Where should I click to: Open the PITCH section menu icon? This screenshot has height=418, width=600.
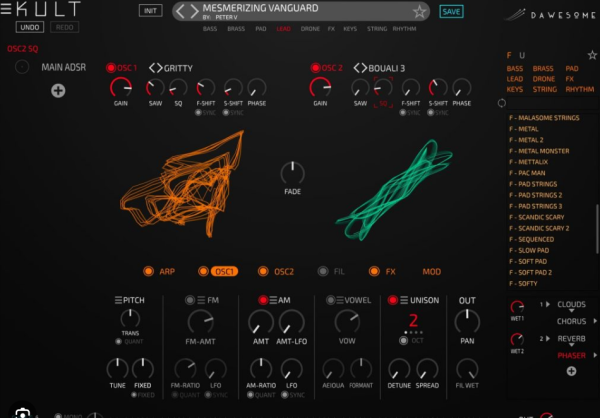coord(119,300)
